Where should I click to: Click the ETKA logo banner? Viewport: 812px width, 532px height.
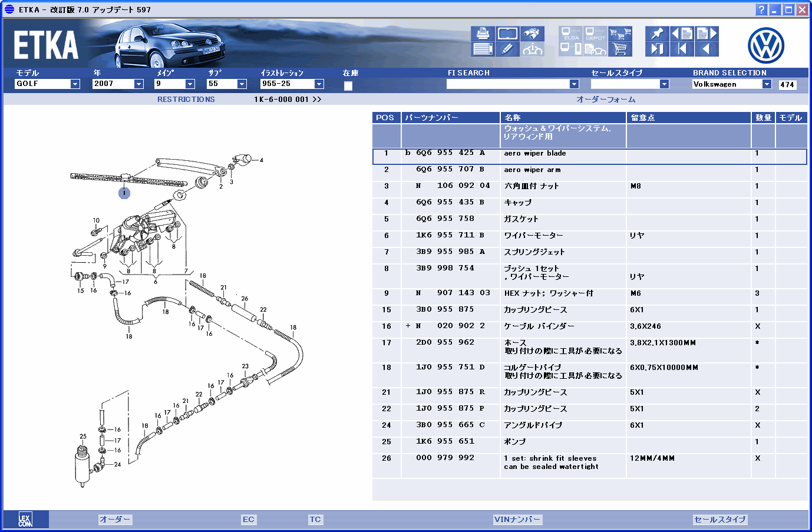point(46,45)
